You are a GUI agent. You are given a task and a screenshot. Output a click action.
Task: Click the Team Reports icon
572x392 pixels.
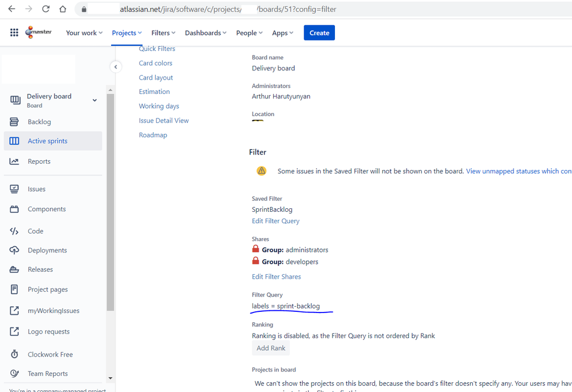[14, 374]
